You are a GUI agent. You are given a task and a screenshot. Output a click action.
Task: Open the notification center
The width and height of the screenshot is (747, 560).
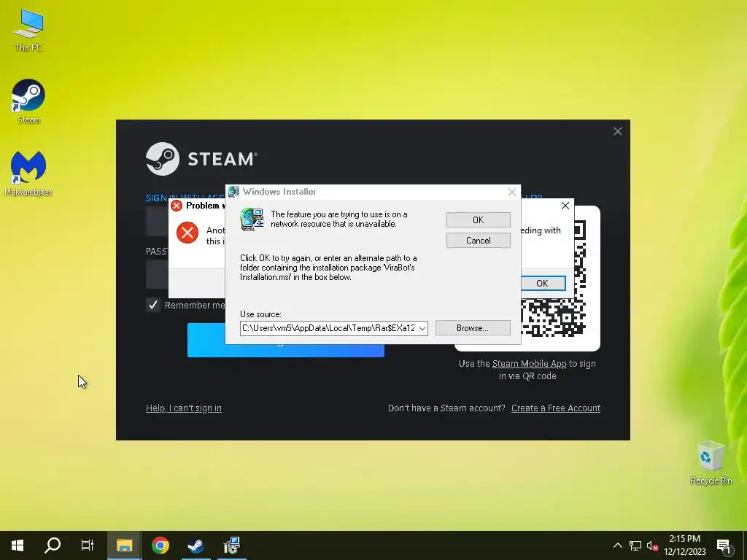pos(724,545)
